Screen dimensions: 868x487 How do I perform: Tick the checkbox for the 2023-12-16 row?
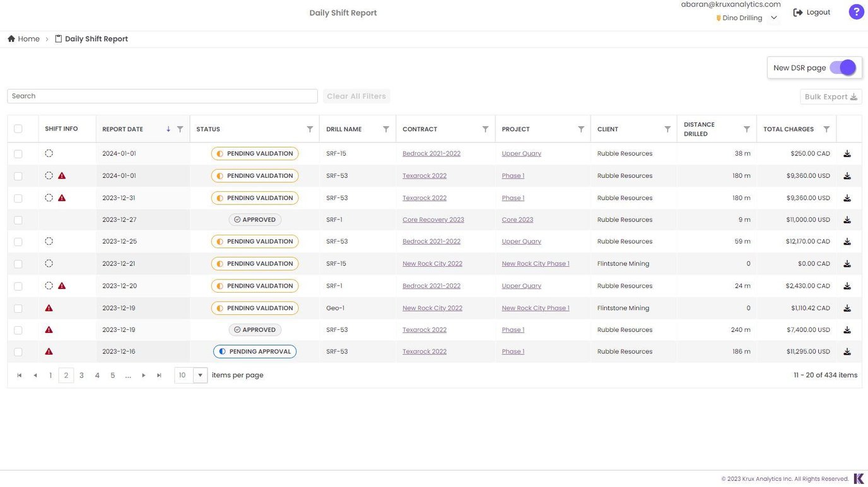click(18, 352)
